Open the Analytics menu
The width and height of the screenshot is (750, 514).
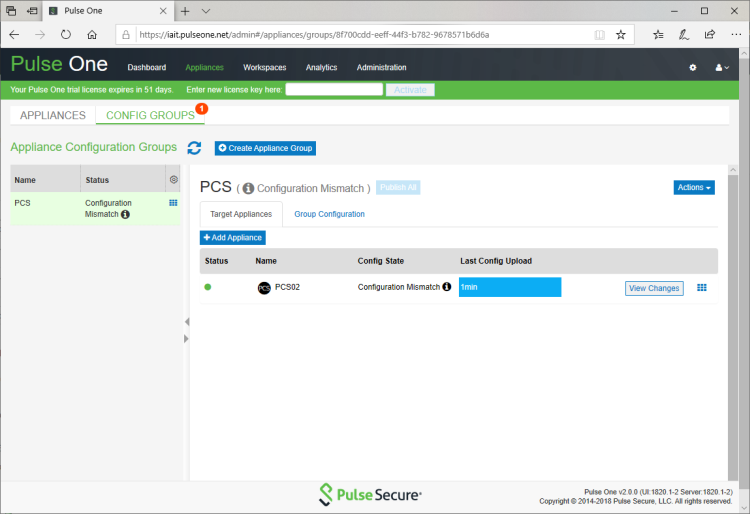coord(321,67)
